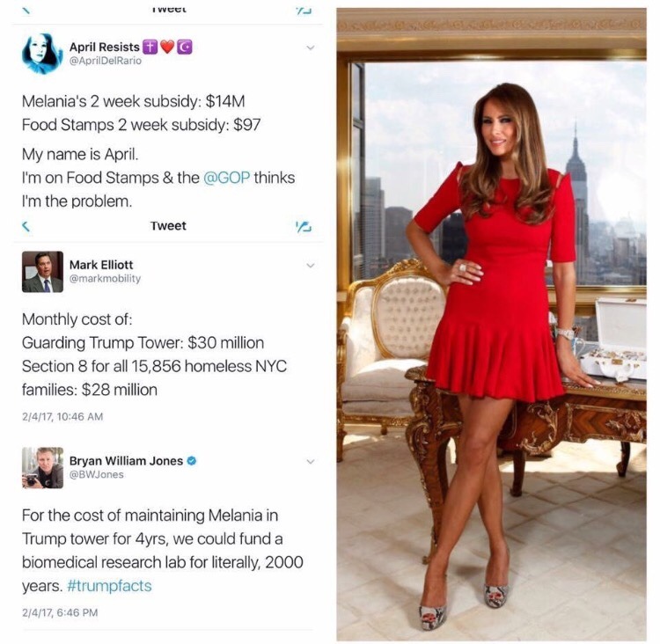Open Bryan William Jones profile photo
Image resolution: width=660 pixels, height=644 pixels.
(42, 468)
